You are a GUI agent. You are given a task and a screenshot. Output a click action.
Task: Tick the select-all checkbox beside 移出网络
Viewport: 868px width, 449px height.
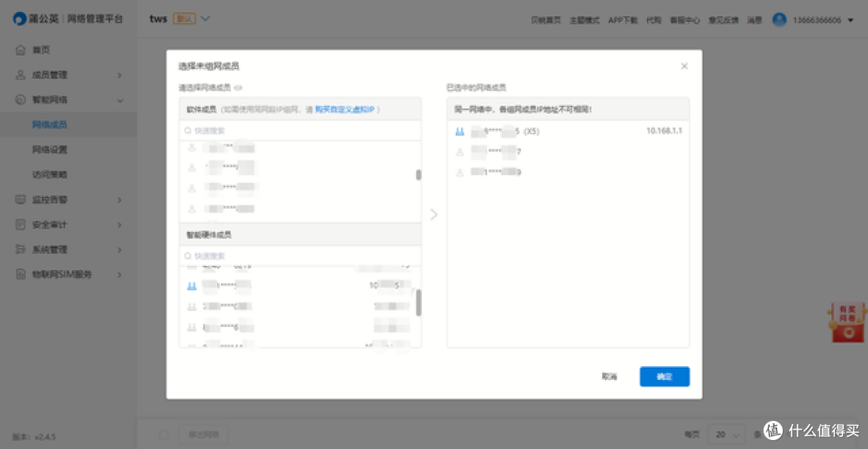pos(164,435)
